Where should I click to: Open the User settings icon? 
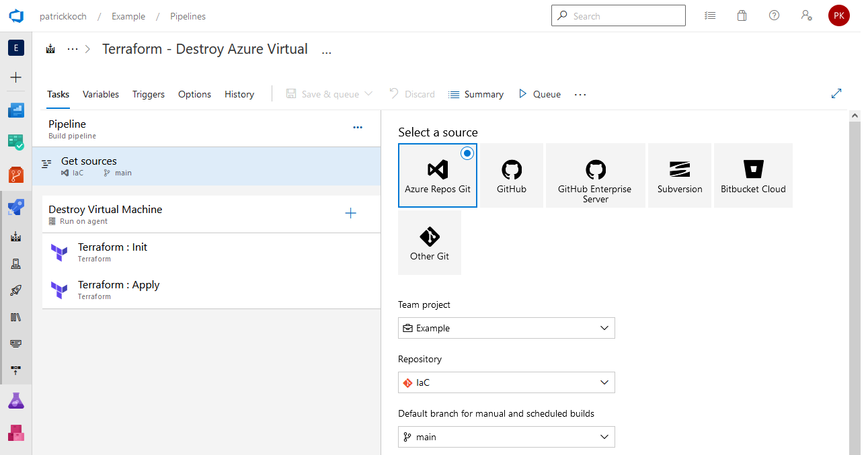(807, 15)
